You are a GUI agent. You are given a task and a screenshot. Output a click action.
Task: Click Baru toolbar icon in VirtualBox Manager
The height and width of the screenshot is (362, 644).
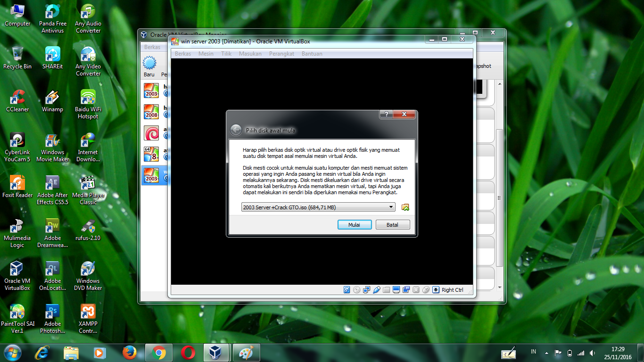(x=149, y=66)
